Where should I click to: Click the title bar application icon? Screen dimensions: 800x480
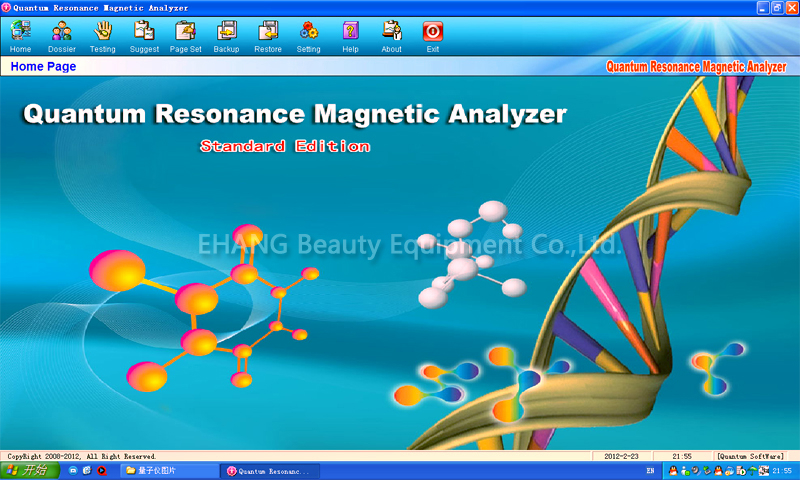[x=7, y=7]
